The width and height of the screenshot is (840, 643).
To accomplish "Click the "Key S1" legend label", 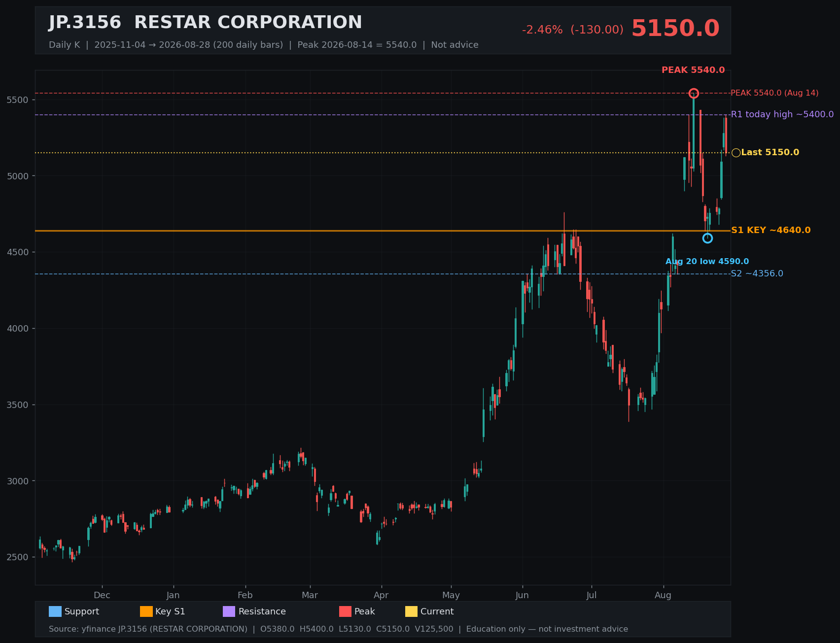I will click(x=170, y=611).
